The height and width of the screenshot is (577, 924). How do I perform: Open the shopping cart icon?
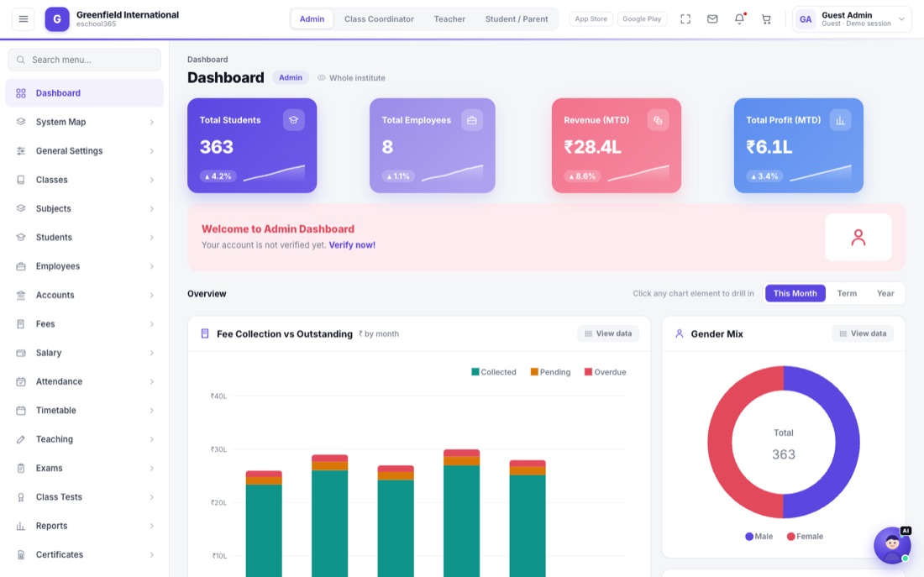point(766,18)
